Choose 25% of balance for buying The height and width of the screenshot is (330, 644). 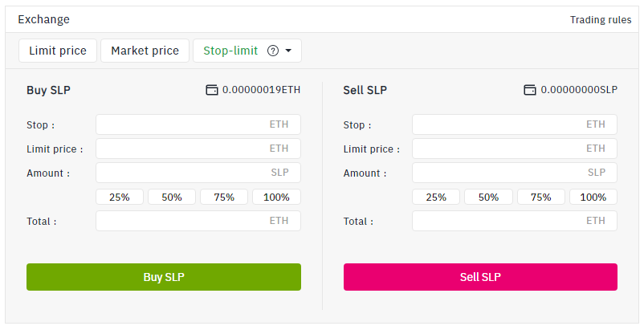[x=120, y=197]
